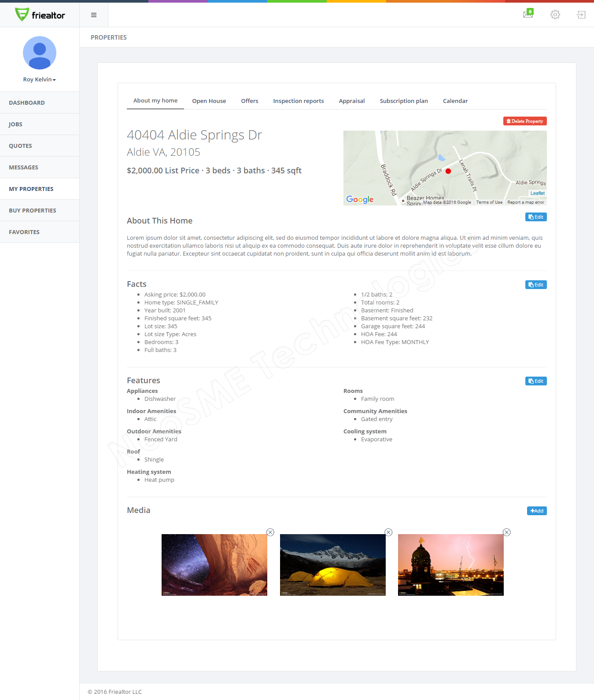The height and width of the screenshot is (700, 594).
Task: Open the messages envelope icon
Action: coord(528,14)
